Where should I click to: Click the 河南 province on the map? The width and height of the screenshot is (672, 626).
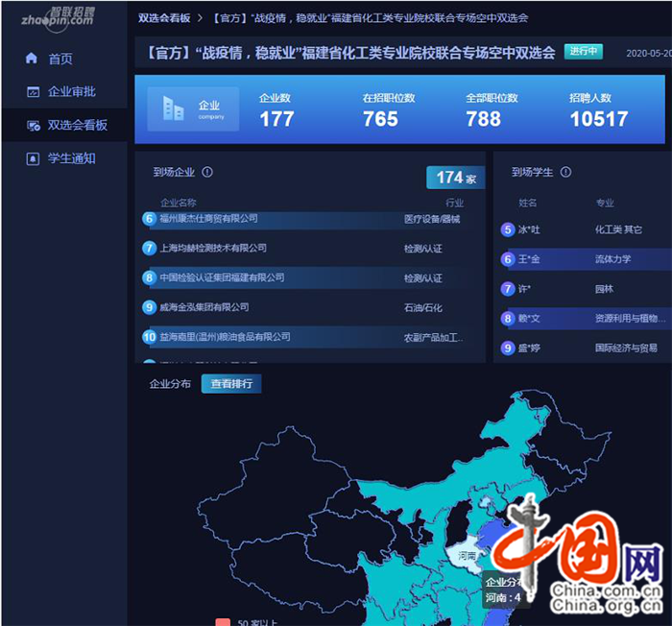pyautogui.click(x=468, y=557)
